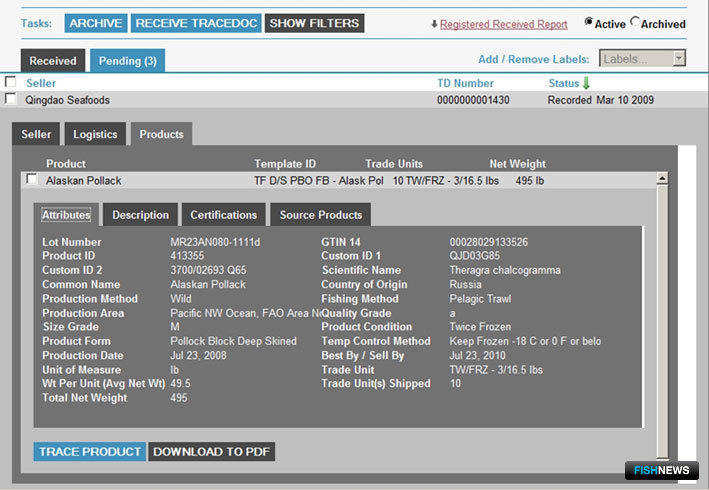
Task: Click Production Date value Jul 23, 2008
Action: tap(198, 356)
